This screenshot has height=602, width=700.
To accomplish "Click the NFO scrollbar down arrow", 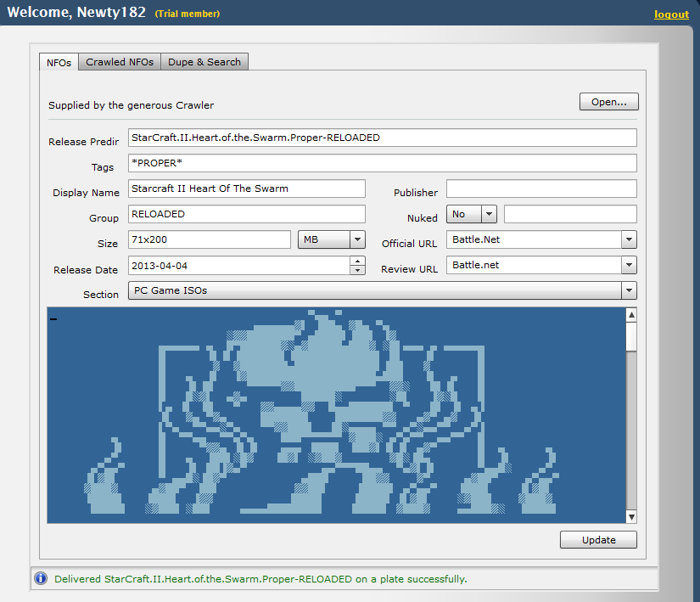I will pos(631,517).
